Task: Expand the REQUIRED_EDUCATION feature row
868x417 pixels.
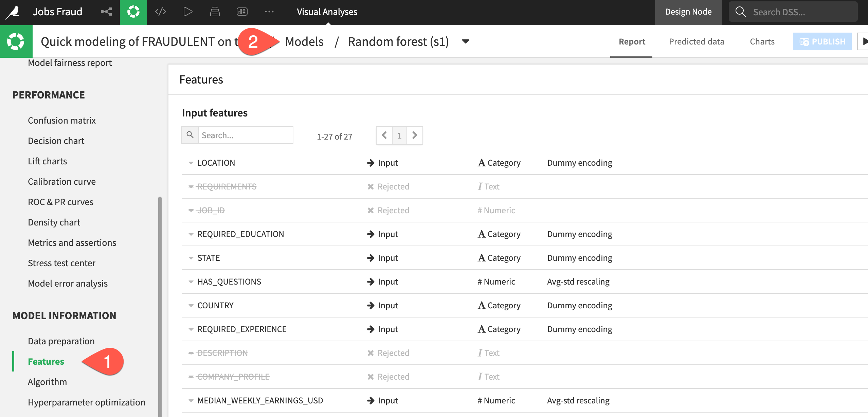Action: (x=191, y=234)
